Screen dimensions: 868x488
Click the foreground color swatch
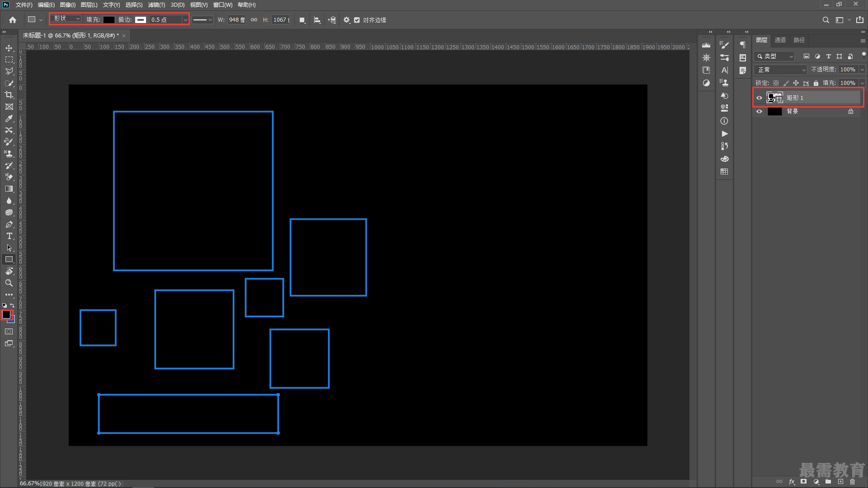point(6,314)
